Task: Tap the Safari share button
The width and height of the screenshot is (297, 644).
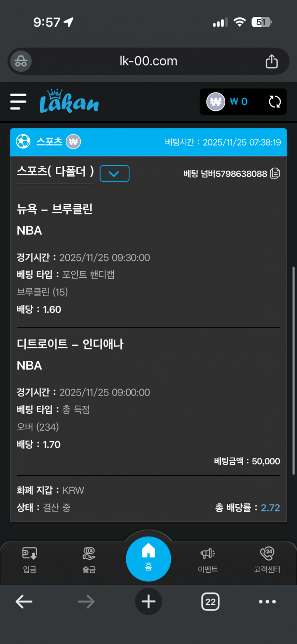Action: point(272,61)
